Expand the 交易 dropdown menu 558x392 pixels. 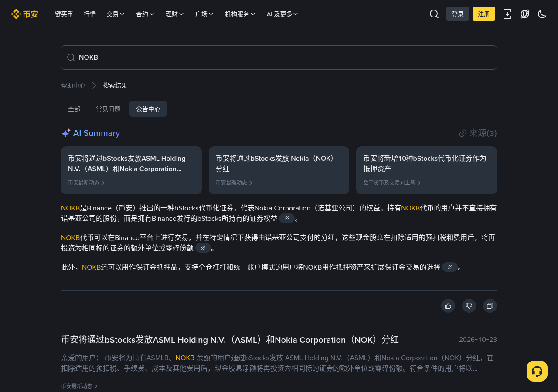[x=116, y=14]
